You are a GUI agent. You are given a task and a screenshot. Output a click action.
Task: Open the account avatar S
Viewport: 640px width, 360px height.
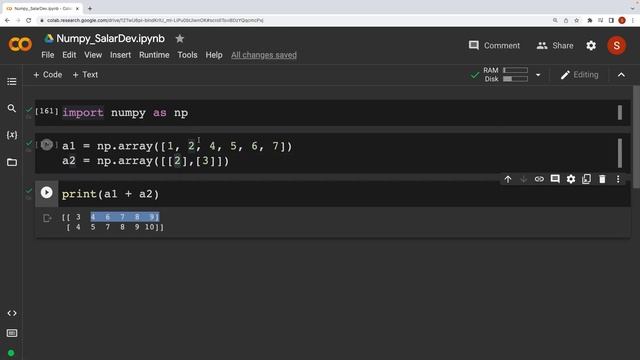616,46
